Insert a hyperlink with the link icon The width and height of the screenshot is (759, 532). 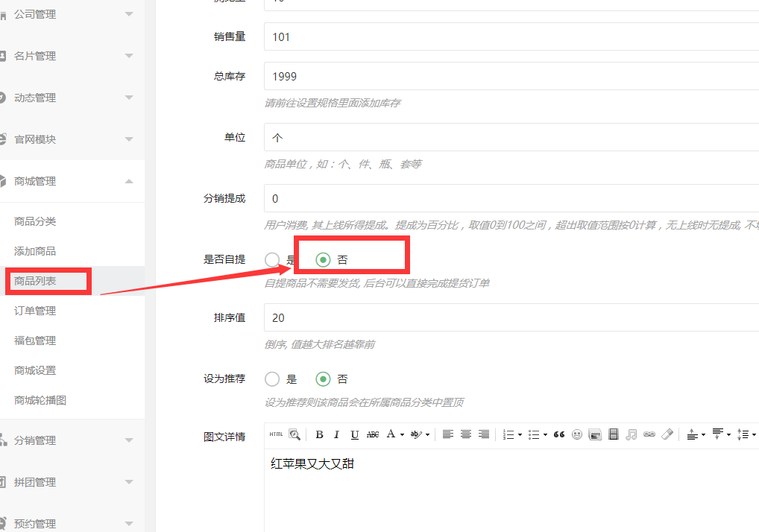(x=649, y=434)
